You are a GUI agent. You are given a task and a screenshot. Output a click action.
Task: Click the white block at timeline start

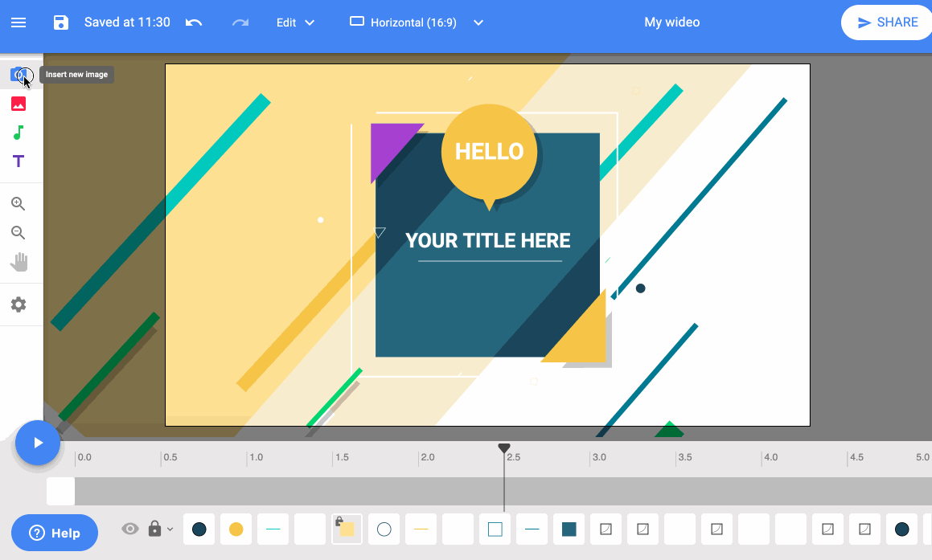60,491
